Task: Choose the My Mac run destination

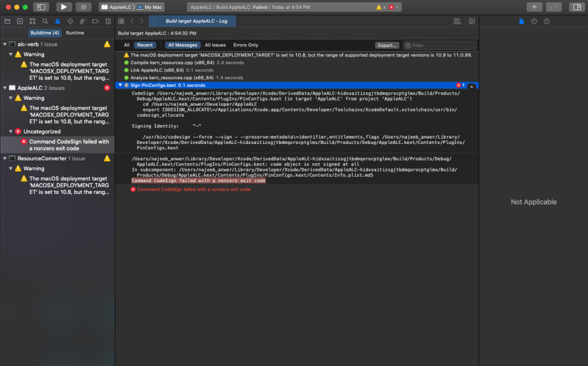Action: [149, 7]
